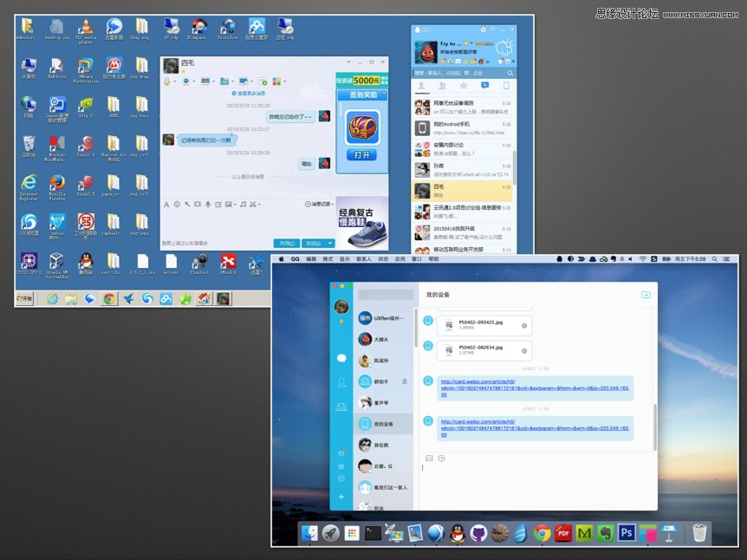This screenshot has width=747, height=560.
Task: Select 大猪头 contact in Mac QQ list
Action: (x=386, y=339)
